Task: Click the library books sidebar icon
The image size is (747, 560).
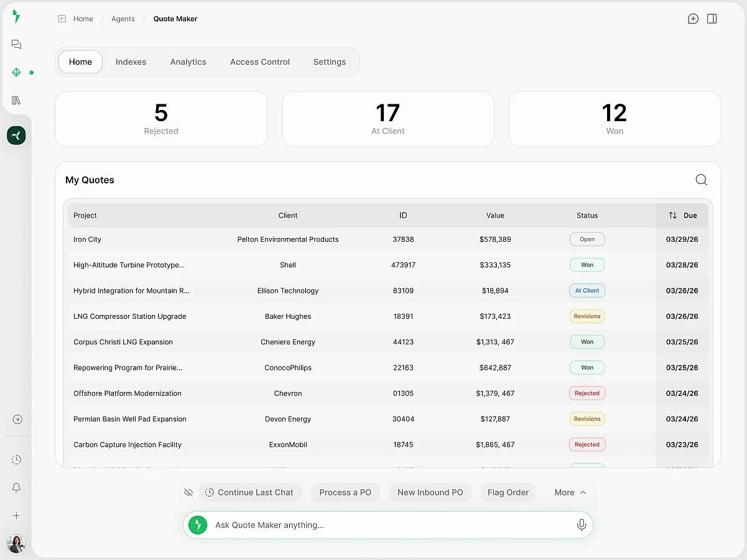Action: [x=16, y=100]
